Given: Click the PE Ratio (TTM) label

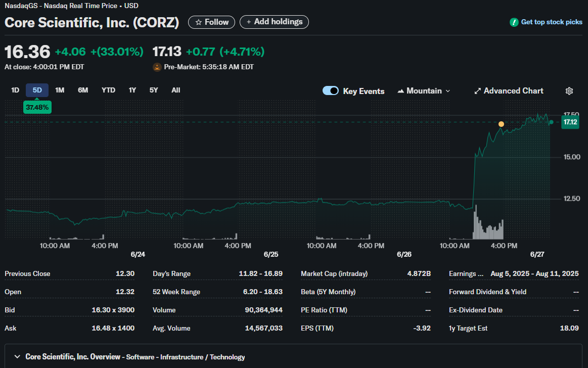Looking at the screenshot, I should pyautogui.click(x=324, y=310).
